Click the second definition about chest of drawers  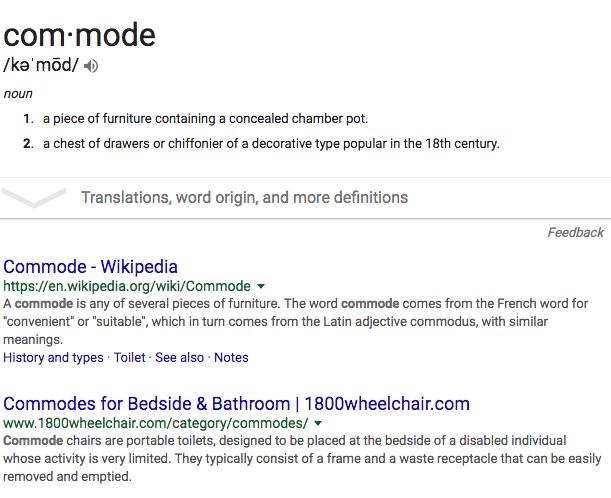pos(271,143)
